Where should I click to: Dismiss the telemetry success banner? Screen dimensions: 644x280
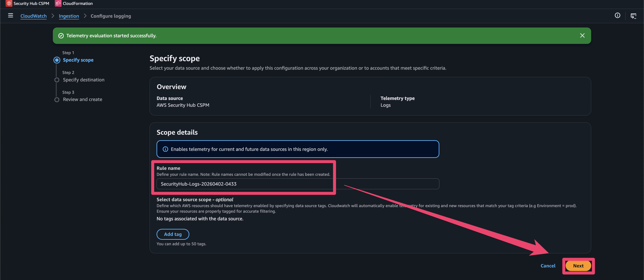pyautogui.click(x=582, y=36)
